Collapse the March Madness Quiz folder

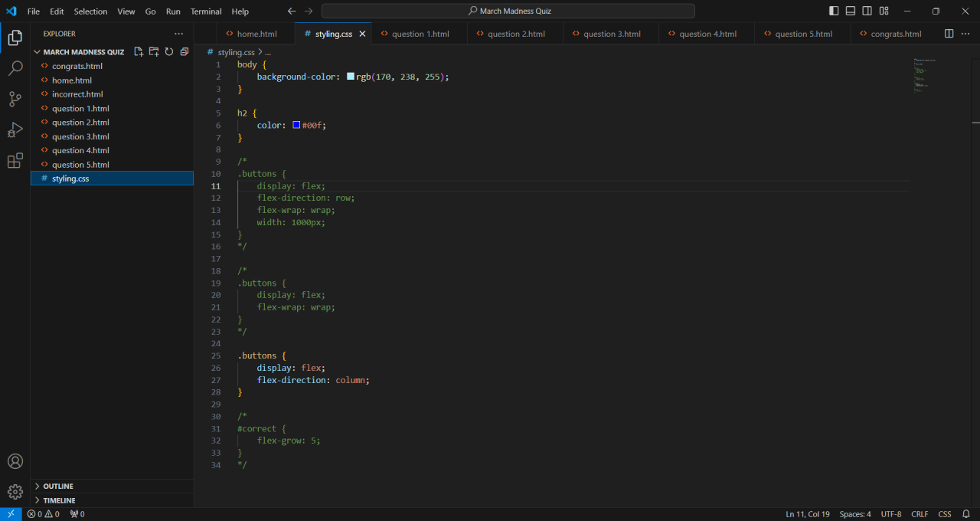(x=83, y=52)
